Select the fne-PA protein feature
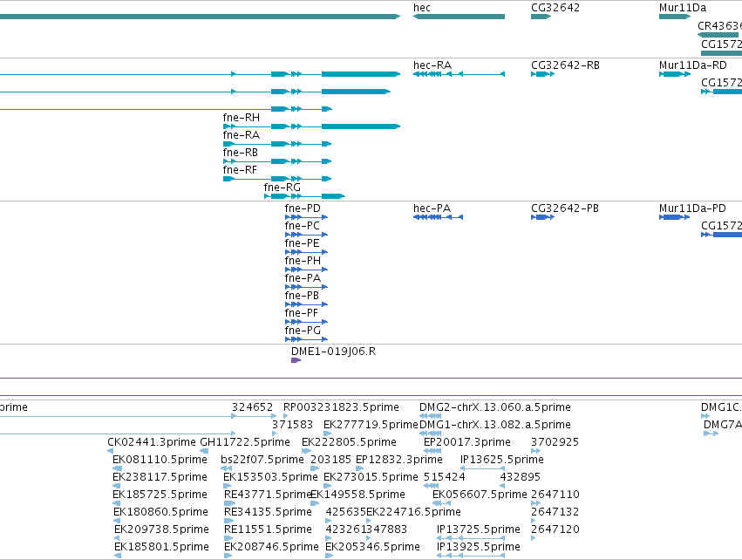 pyautogui.click(x=306, y=287)
